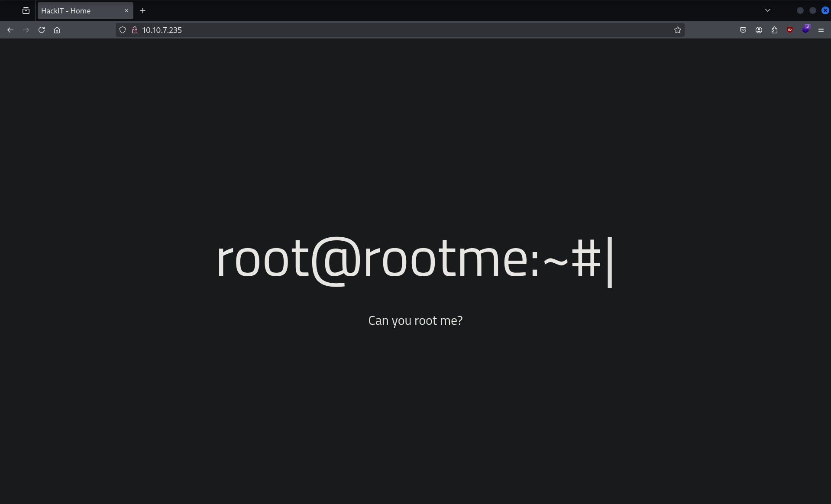The width and height of the screenshot is (831, 504).
Task: Go to the browser home page
Action: coord(57,30)
